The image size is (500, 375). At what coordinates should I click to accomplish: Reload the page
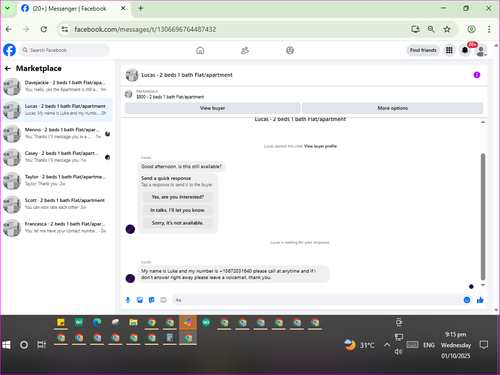[44, 29]
